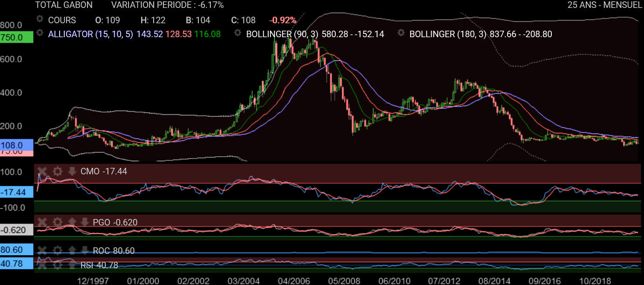Click the Alligator value 116.08
The width and height of the screenshot is (644, 285).
click(207, 34)
